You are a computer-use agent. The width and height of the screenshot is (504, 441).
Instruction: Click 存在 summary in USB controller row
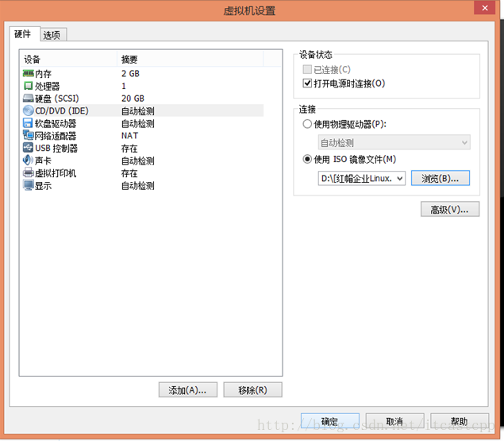[x=129, y=148]
